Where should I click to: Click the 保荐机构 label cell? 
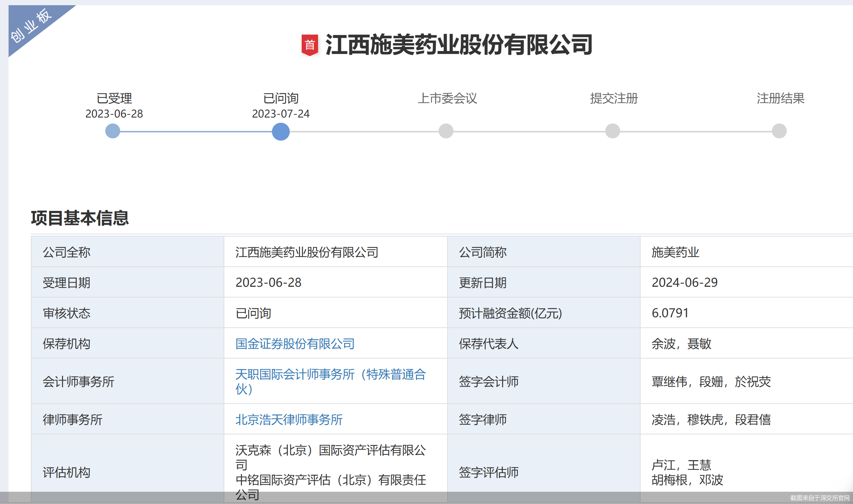(128, 343)
